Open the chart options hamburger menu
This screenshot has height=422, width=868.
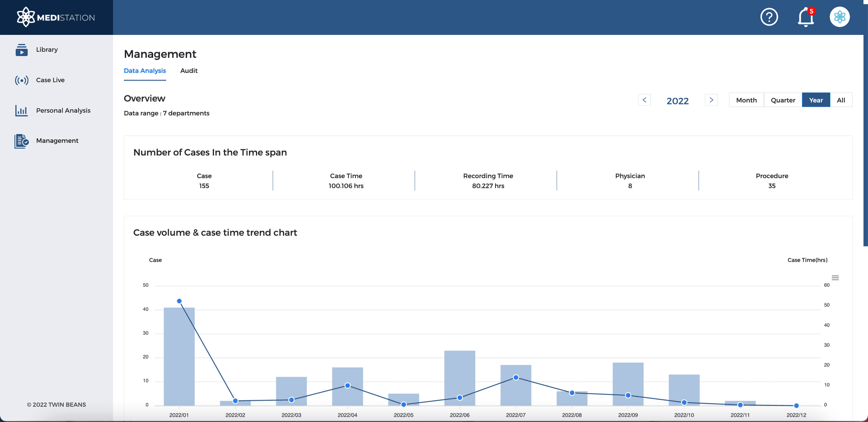click(x=835, y=277)
